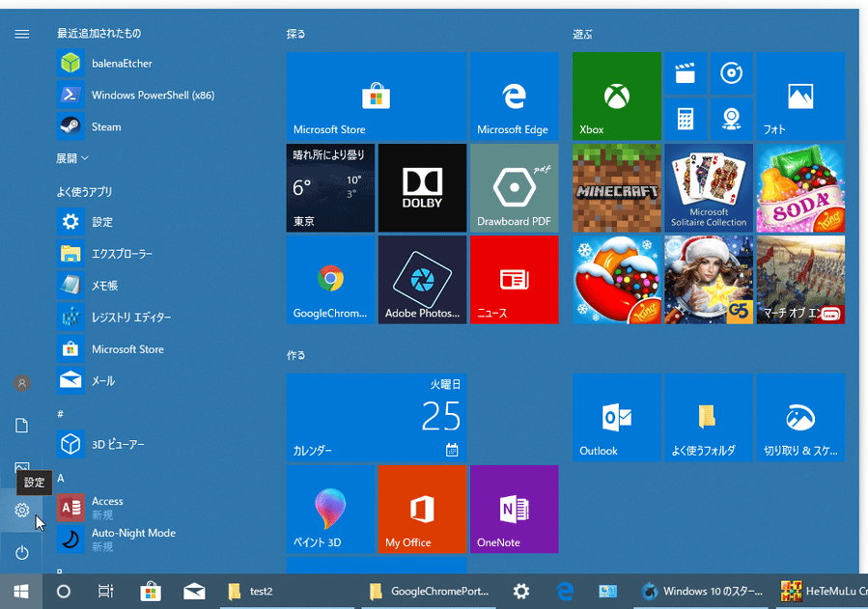Viewport: 868px width, 609px height.
Task: Open the 切り取り & スケッチ tile
Action: coord(800,418)
